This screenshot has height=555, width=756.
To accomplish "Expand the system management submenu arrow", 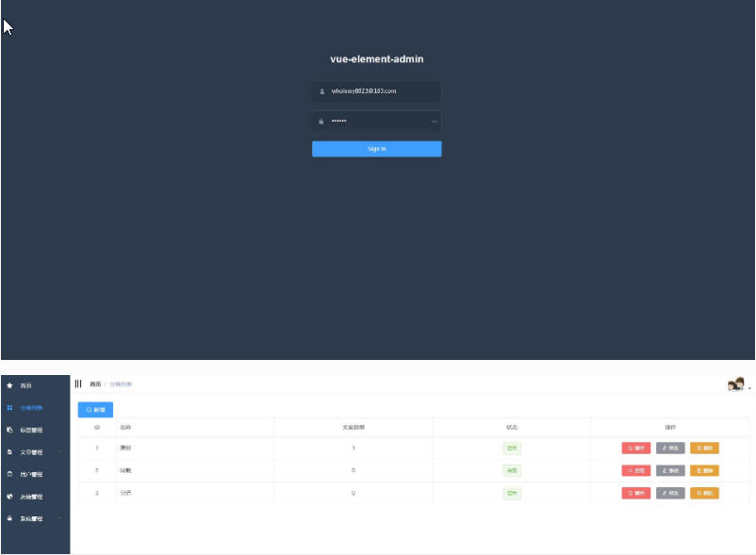I will (x=60, y=518).
